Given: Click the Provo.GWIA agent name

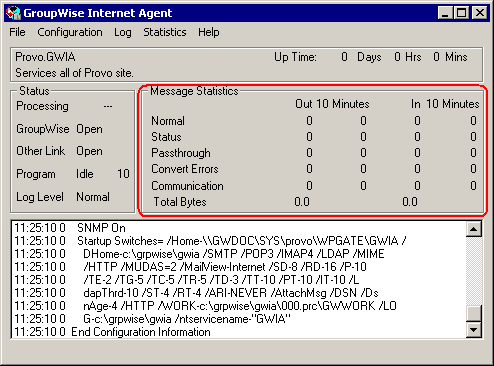Looking at the screenshot, I should pos(45,57).
